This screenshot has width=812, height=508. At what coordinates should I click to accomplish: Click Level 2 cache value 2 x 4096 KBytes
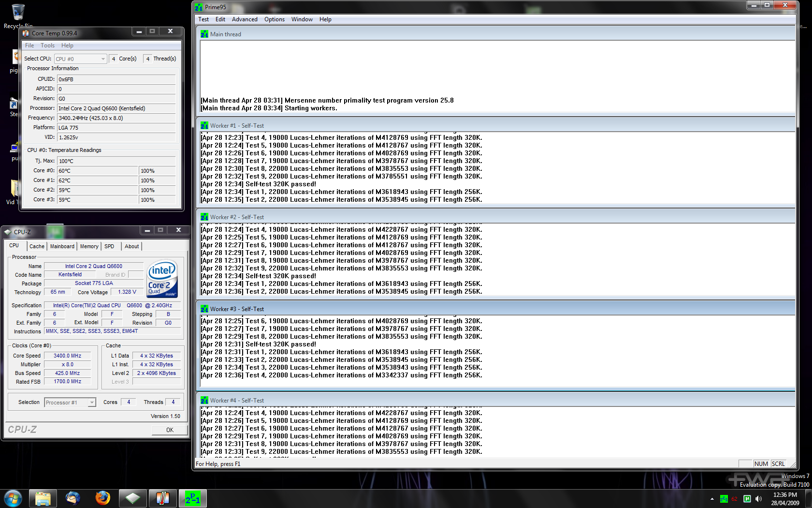[x=156, y=373]
